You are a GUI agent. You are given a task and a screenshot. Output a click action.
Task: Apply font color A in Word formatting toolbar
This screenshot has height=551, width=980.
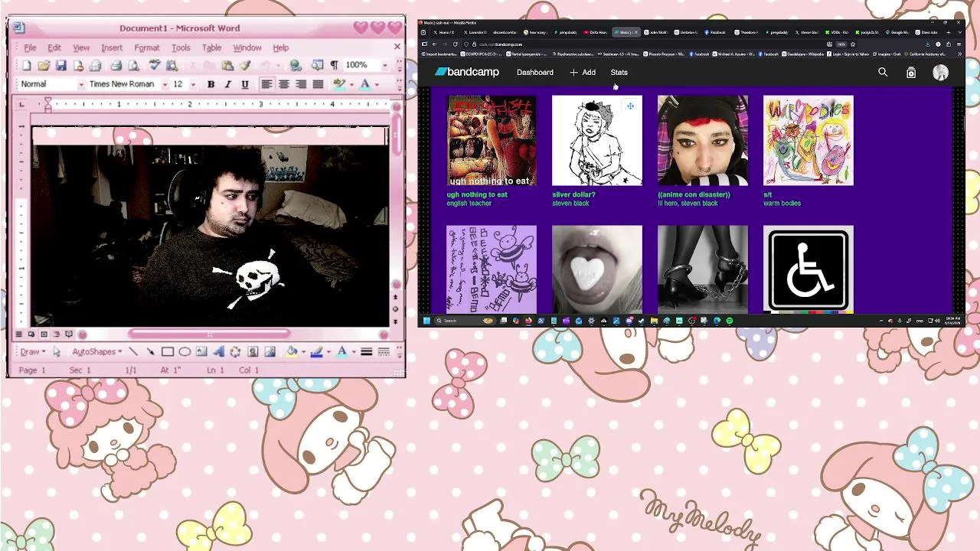point(365,84)
